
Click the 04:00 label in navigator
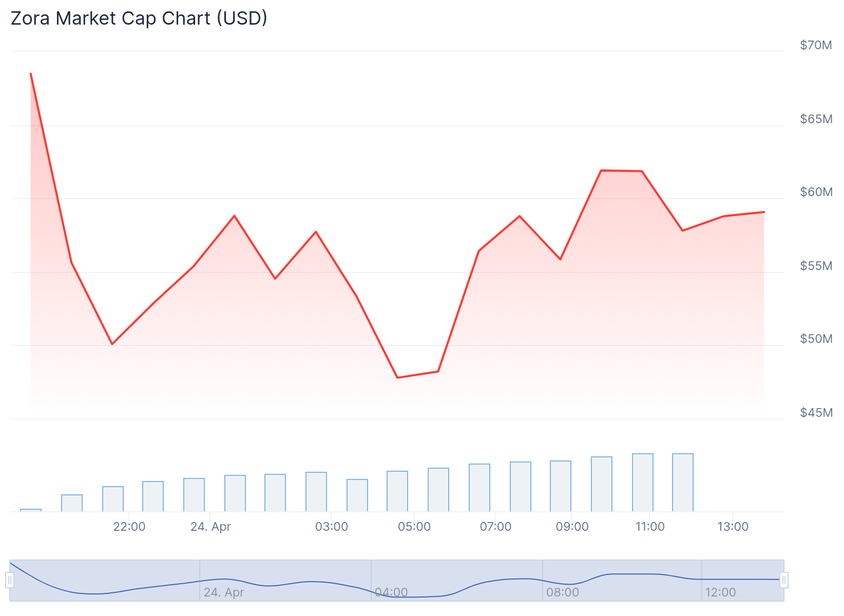(x=391, y=592)
